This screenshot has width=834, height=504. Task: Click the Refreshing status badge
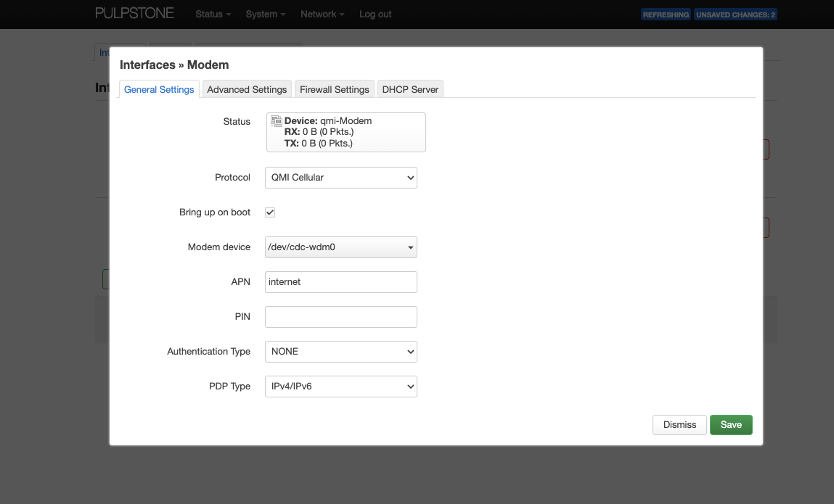(666, 15)
